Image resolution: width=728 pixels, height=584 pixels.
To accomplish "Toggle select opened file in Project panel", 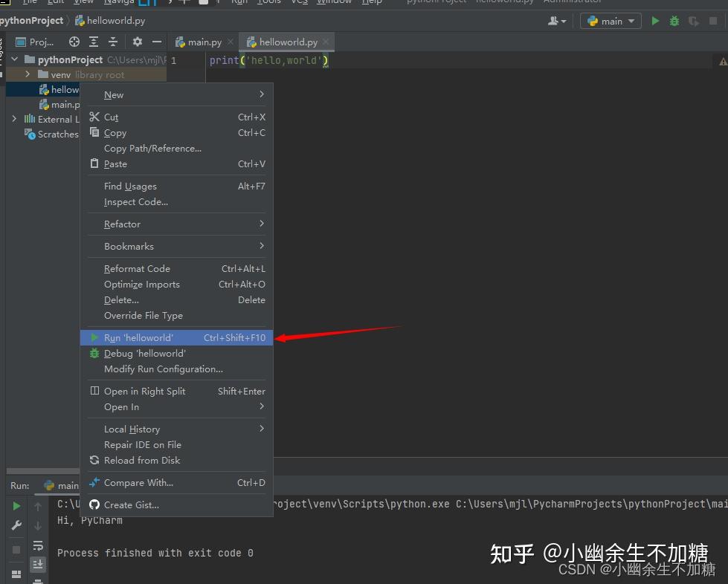I will click(x=74, y=42).
